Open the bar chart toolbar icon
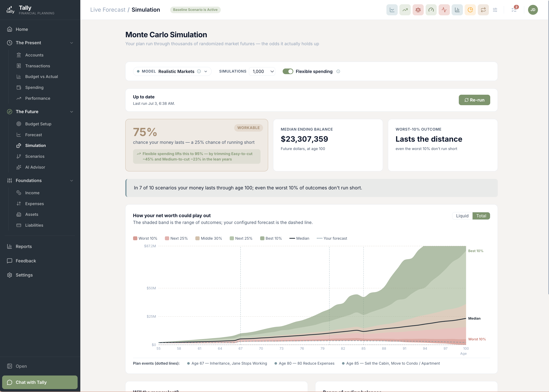 pos(457,10)
